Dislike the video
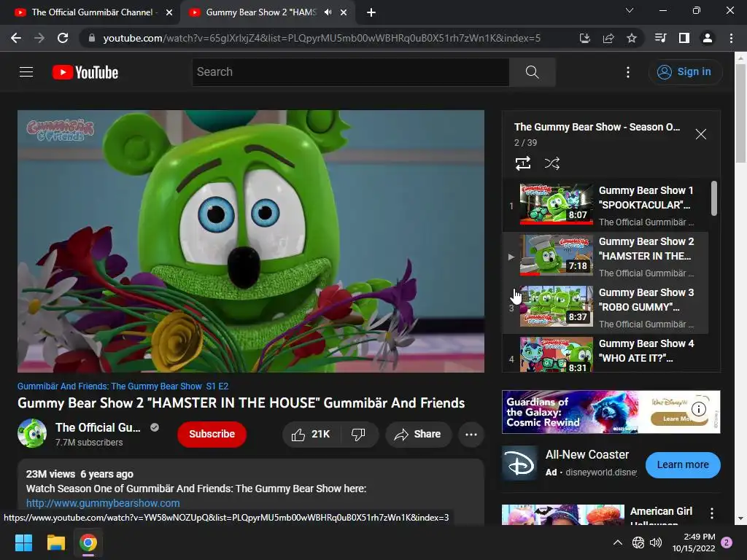 point(358,435)
